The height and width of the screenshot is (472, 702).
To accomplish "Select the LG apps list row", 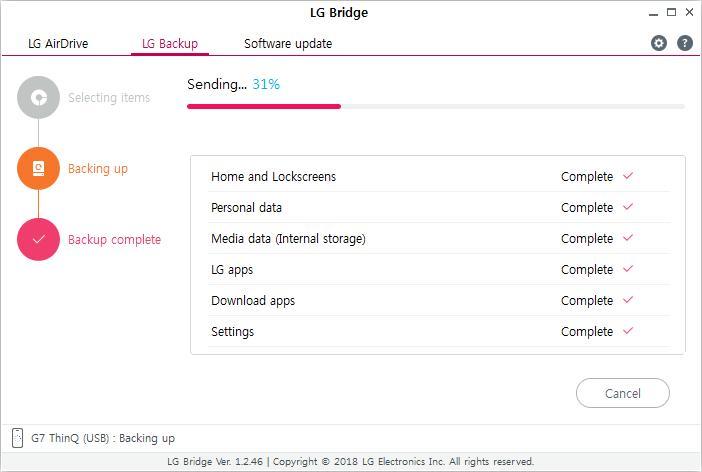I will (x=439, y=269).
